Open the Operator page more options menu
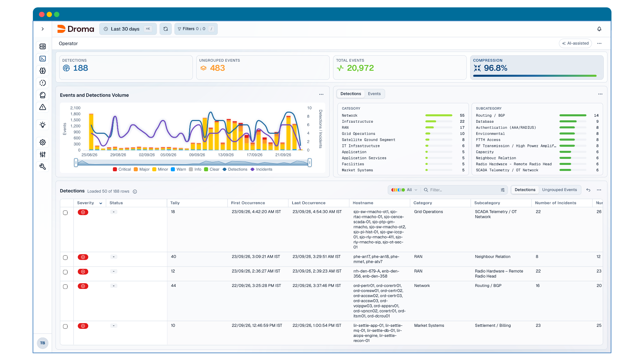Screen dimensions: 644x362 coord(599,43)
